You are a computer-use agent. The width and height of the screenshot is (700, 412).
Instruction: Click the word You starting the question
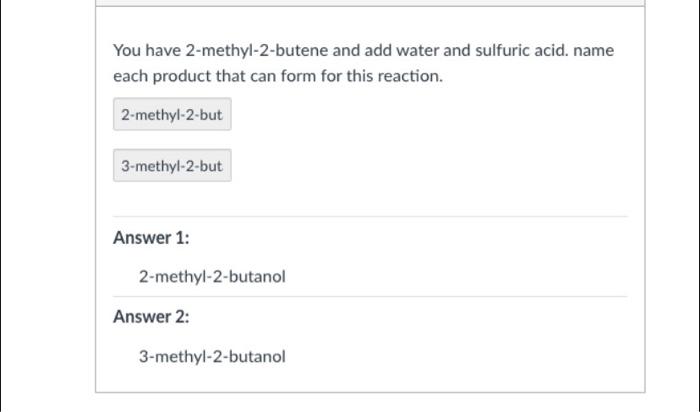pos(127,50)
